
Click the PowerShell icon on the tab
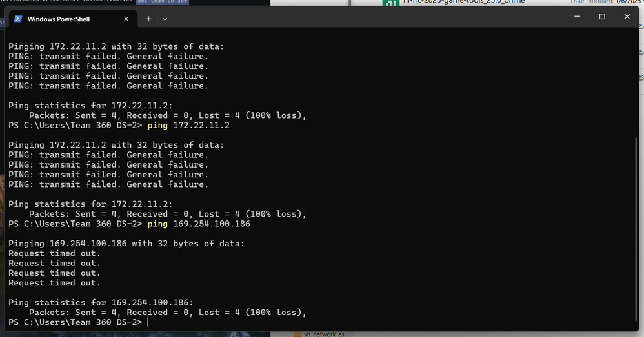(x=18, y=19)
